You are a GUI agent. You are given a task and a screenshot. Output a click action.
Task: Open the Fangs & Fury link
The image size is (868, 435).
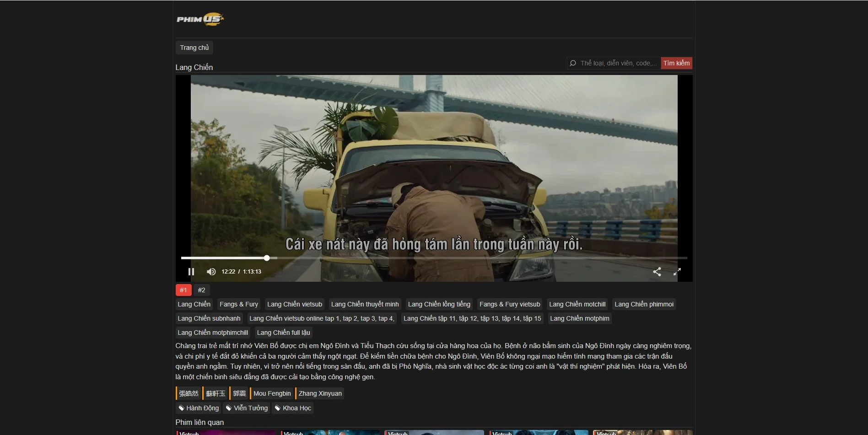[238, 304]
